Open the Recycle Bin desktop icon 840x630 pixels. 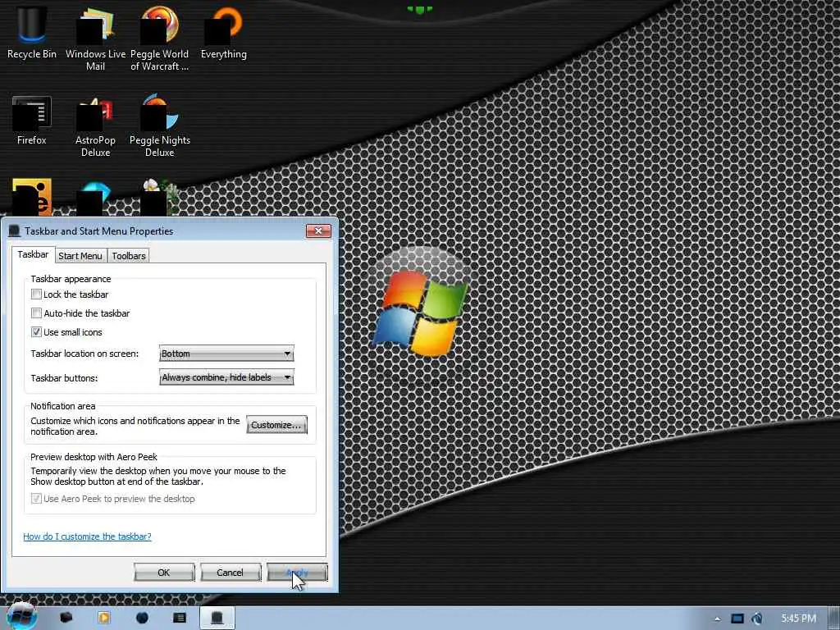click(x=32, y=32)
